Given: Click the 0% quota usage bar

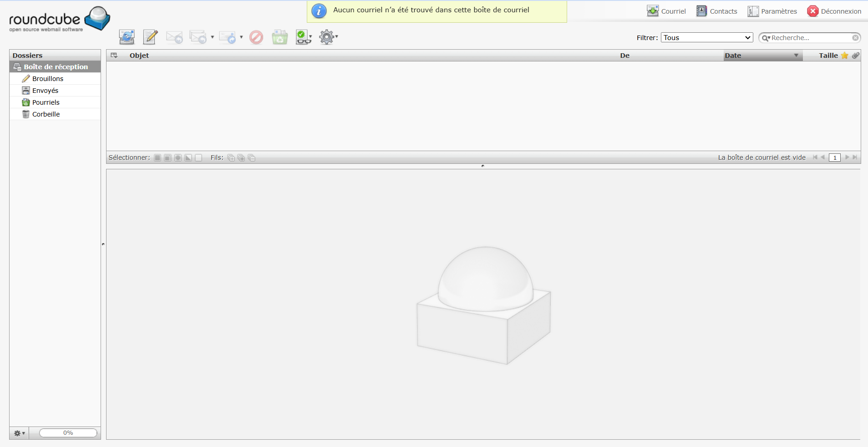Looking at the screenshot, I should coord(68,433).
